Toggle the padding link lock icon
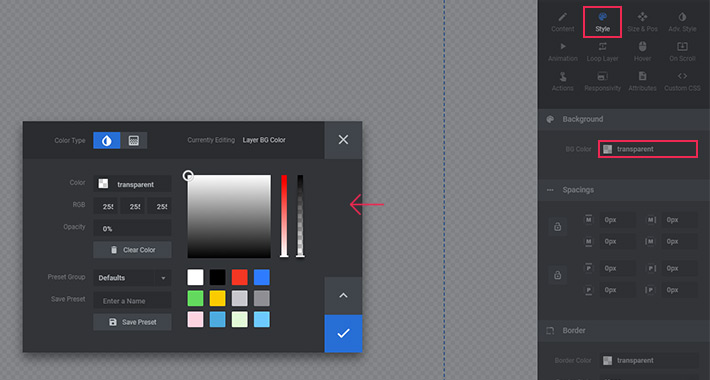The image size is (710, 380). click(x=557, y=275)
